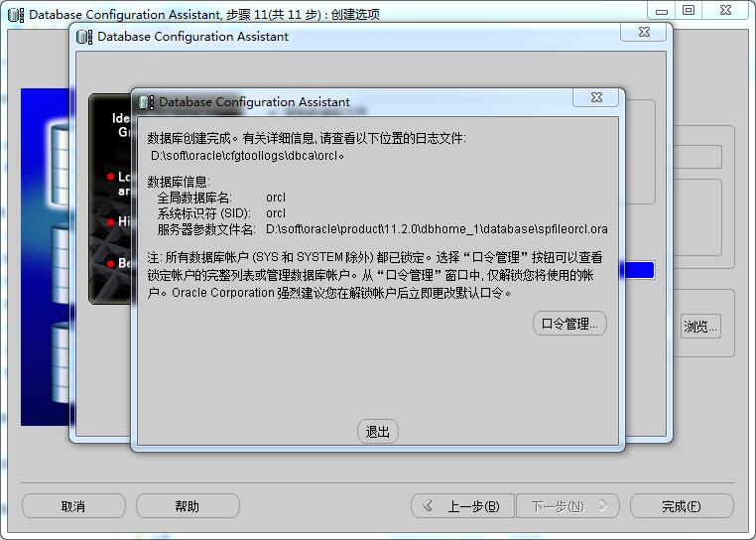Click the 系统标识符 (SID) label
Screen dimensions: 756x540
click(x=204, y=213)
